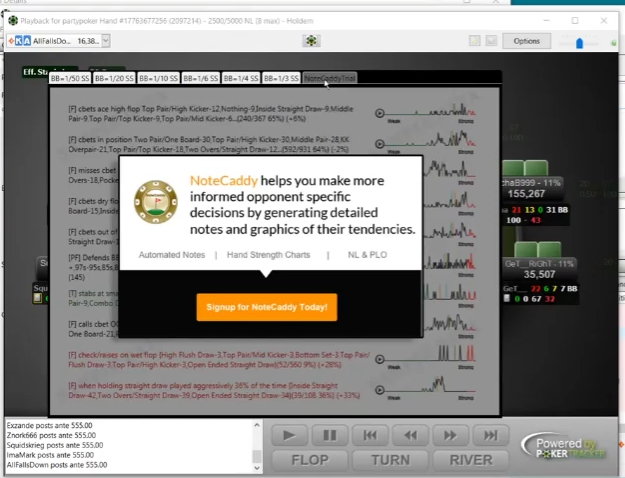Screen dimensions: 625x478
Task: Click Znork666 posts ante log line
Action: coord(51,435)
